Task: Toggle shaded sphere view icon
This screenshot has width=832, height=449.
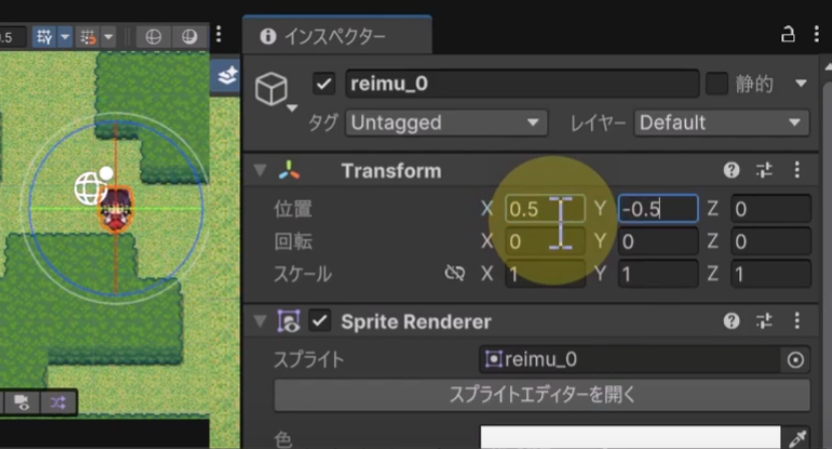Action: tap(189, 37)
